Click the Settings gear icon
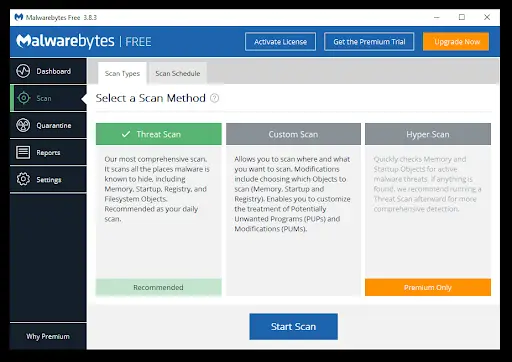 pyautogui.click(x=23, y=179)
